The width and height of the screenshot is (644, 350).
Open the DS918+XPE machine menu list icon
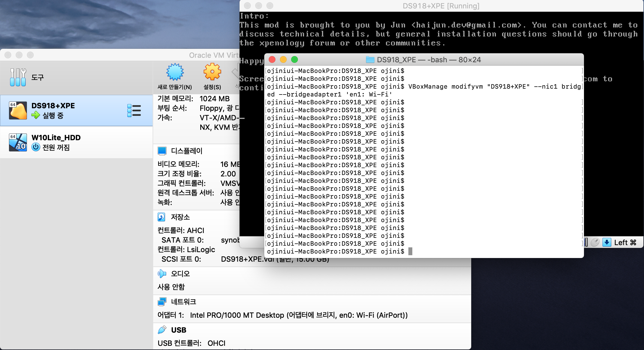134,110
